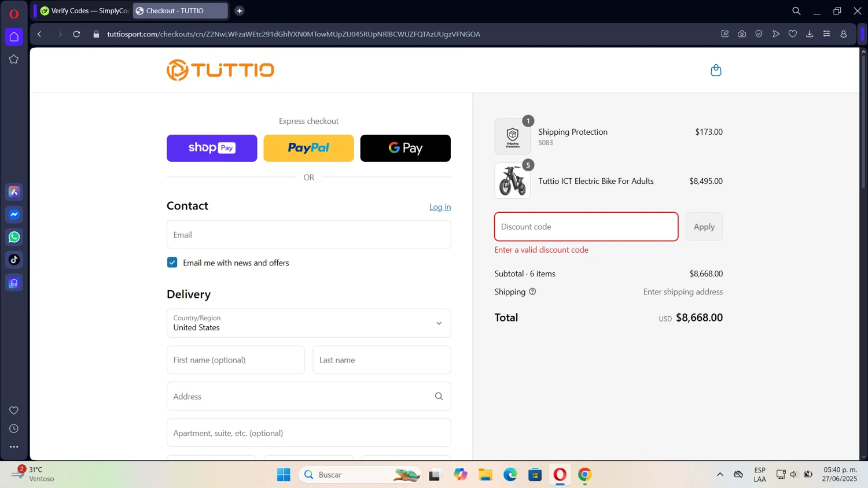View site security lock info

(96, 34)
